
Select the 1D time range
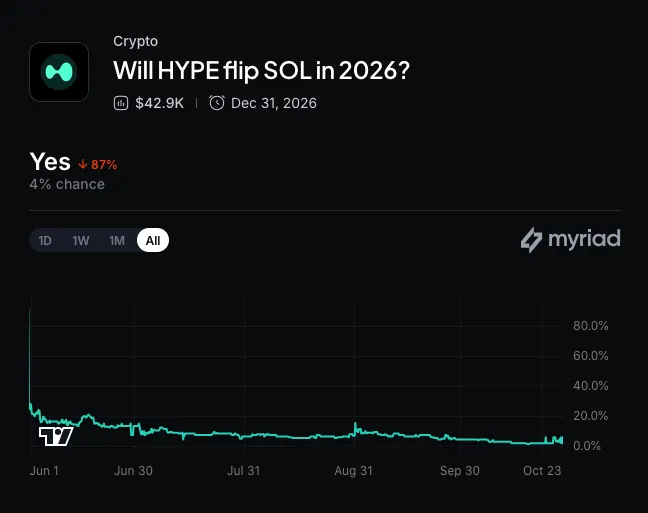pos(45,241)
